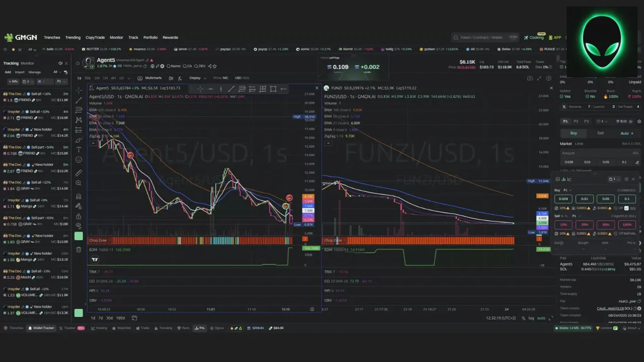Open Wallet Tracker in bottom bar

coord(41,328)
